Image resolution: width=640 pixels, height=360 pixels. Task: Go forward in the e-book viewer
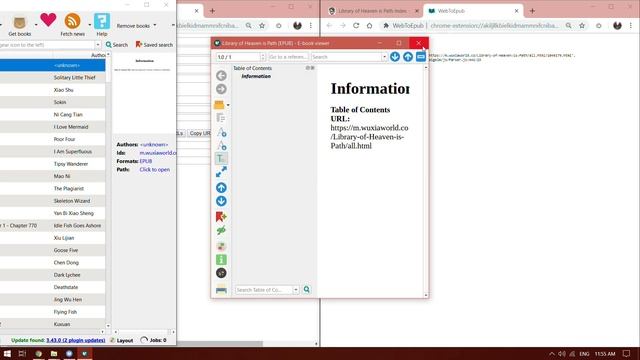pyautogui.click(x=221, y=89)
